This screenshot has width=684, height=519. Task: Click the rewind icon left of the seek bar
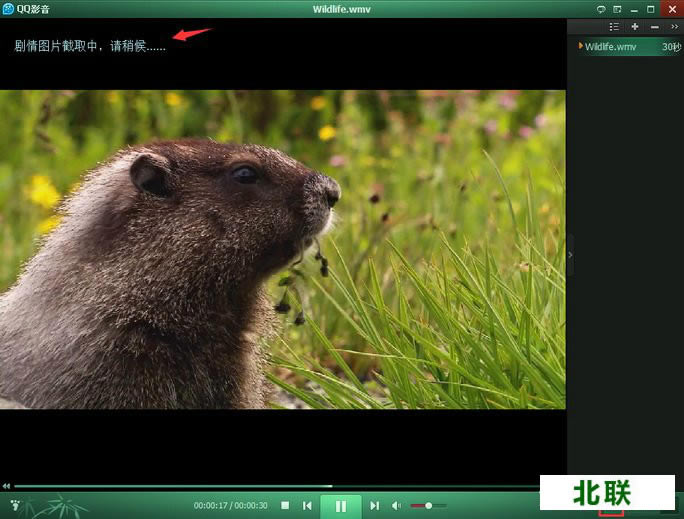[7, 486]
